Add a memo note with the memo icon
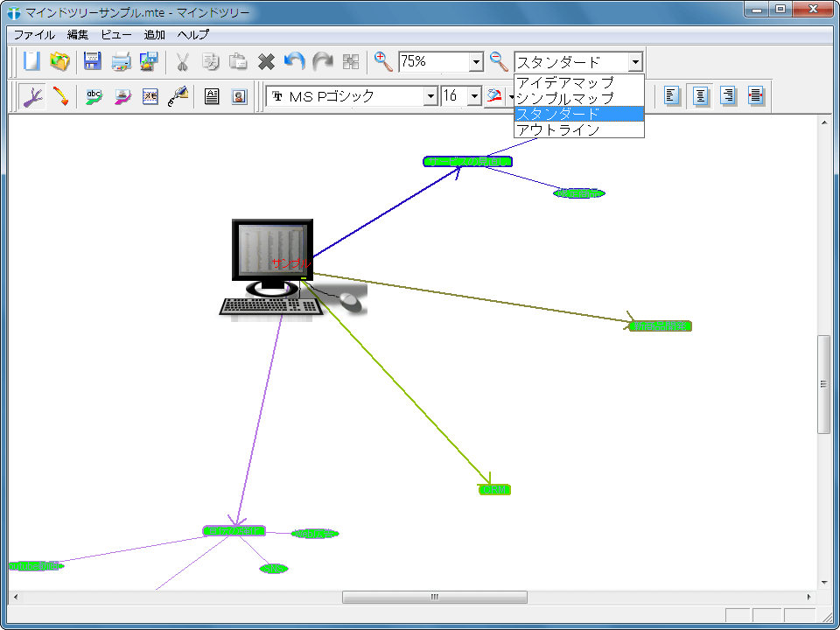Viewport: 840px width, 630px height. click(x=150, y=96)
